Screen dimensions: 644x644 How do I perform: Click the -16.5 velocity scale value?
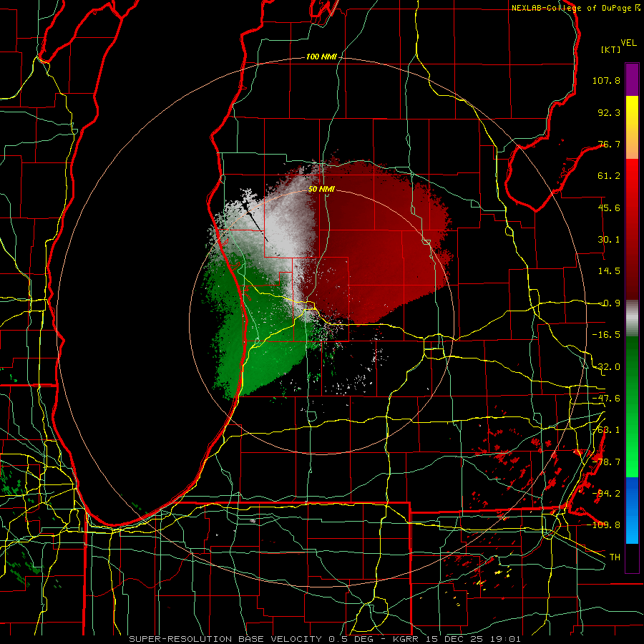point(606,335)
